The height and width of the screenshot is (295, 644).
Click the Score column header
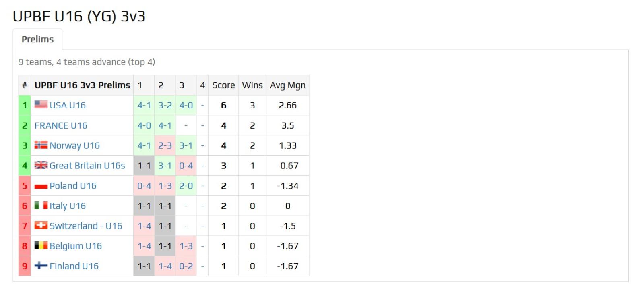(223, 85)
